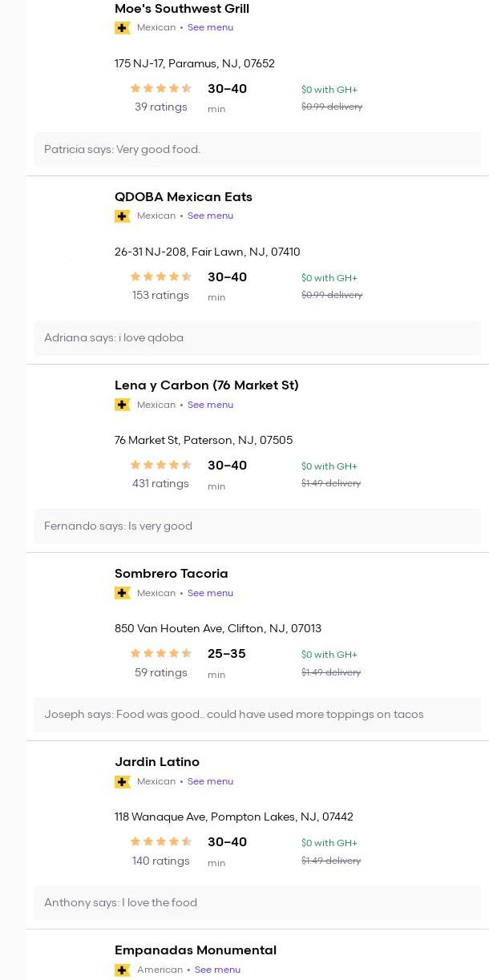View the menu for Empanadas Monumental
This screenshot has width=489, height=980.
coord(217,970)
